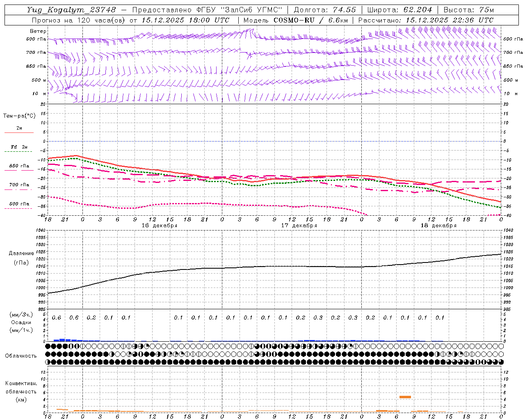Viewport: 525px width, 420px height.
Task: Click the Тем-ра(°C) panel label
Action: [19, 116]
